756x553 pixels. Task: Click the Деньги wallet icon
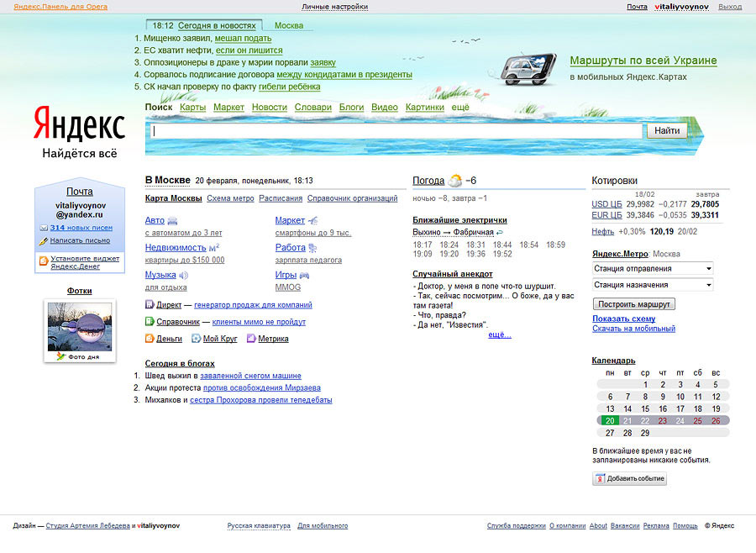click(x=150, y=338)
